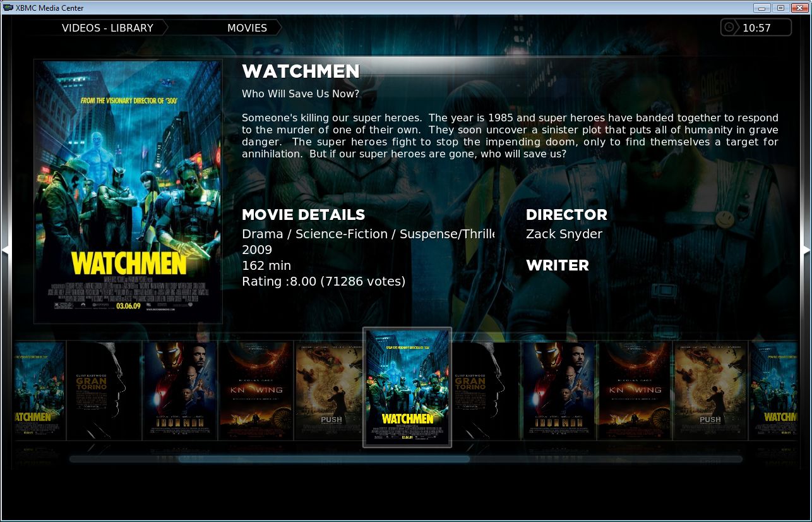Image resolution: width=812 pixels, height=522 pixels.
Task: Click the horizontal scrollbar below the posters
Action: (x=324, y=459)
